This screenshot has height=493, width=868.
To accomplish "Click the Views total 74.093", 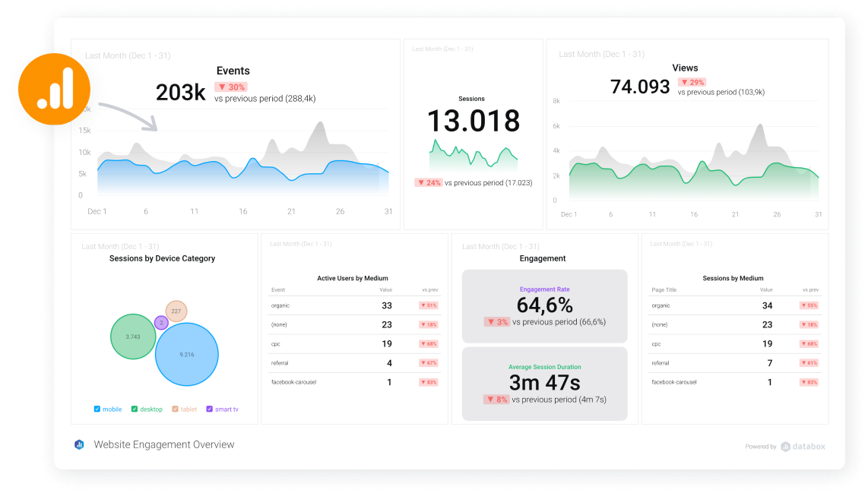I will (640, 87).
